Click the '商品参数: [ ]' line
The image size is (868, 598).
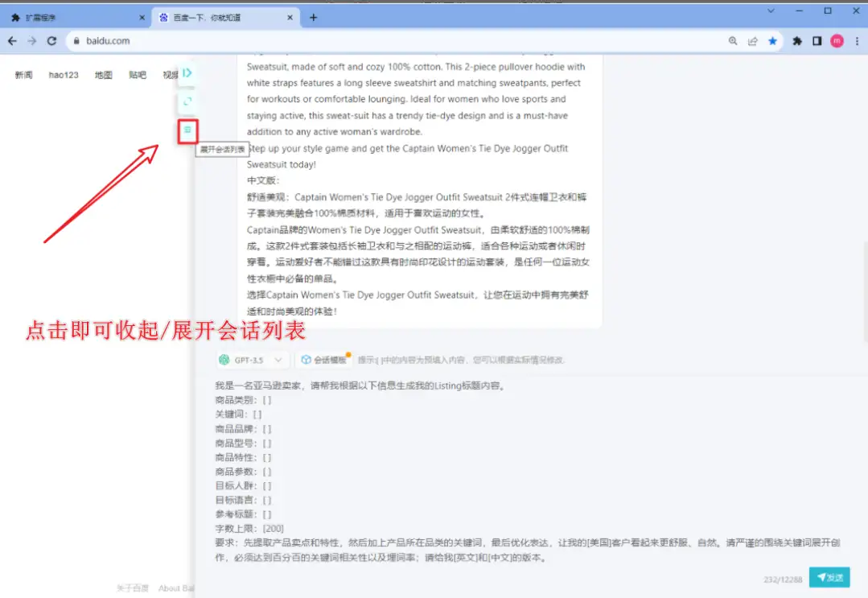[x=243, y=472]
